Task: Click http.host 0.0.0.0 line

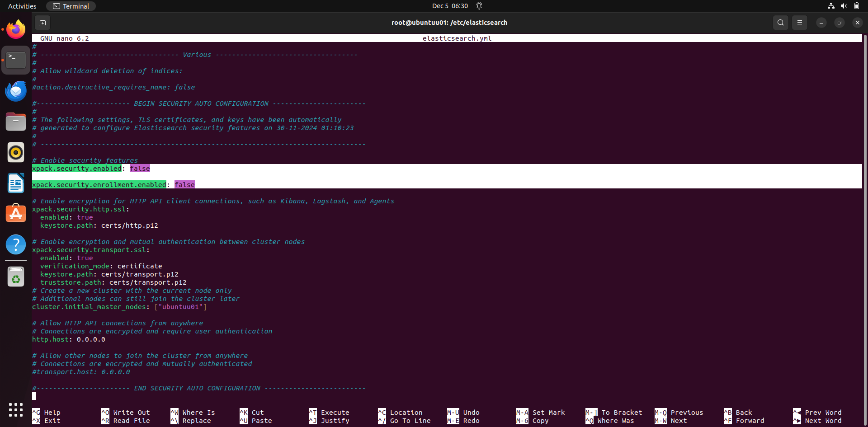Action: (x=68, y=339)
